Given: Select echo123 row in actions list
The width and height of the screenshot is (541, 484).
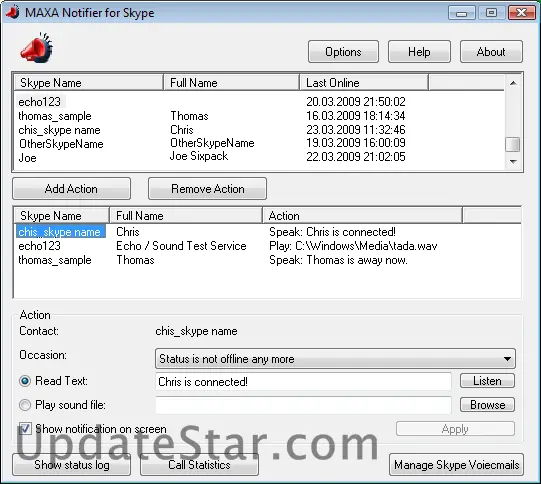Looking at the screenshot, I should tap(40, 246).
